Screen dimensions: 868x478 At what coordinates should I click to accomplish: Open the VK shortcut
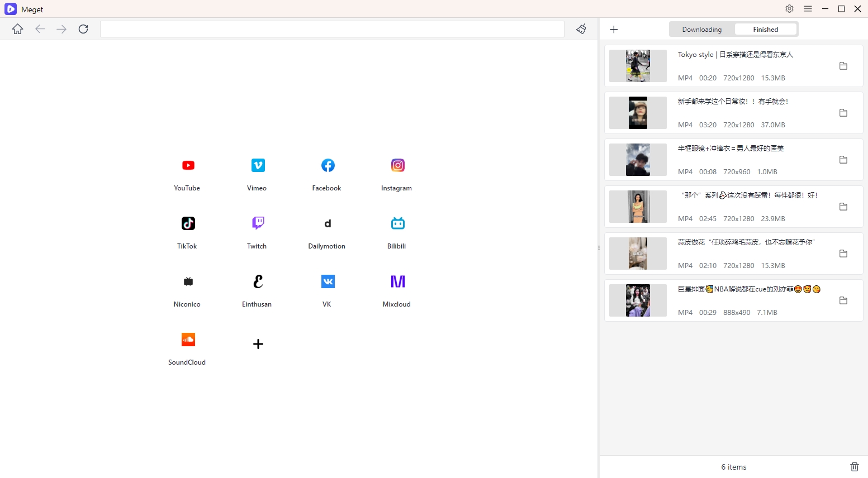(x=328, y=281)
